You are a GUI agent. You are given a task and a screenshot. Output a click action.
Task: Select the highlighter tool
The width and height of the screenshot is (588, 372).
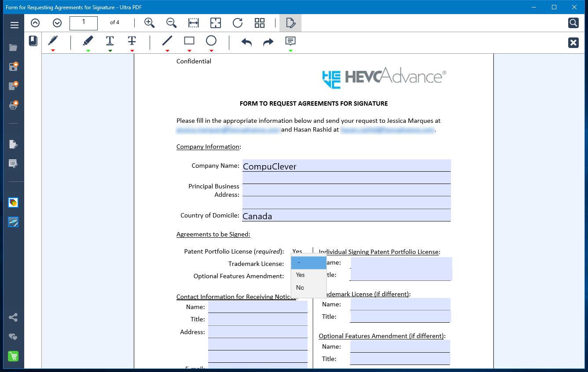click(x=88, y=41)
